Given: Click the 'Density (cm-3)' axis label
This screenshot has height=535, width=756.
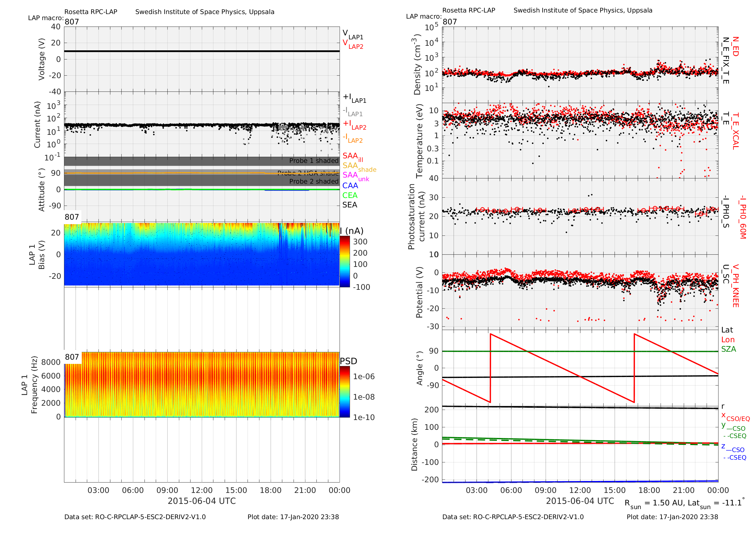Looking at the screenshot, I should click(417, 64).
